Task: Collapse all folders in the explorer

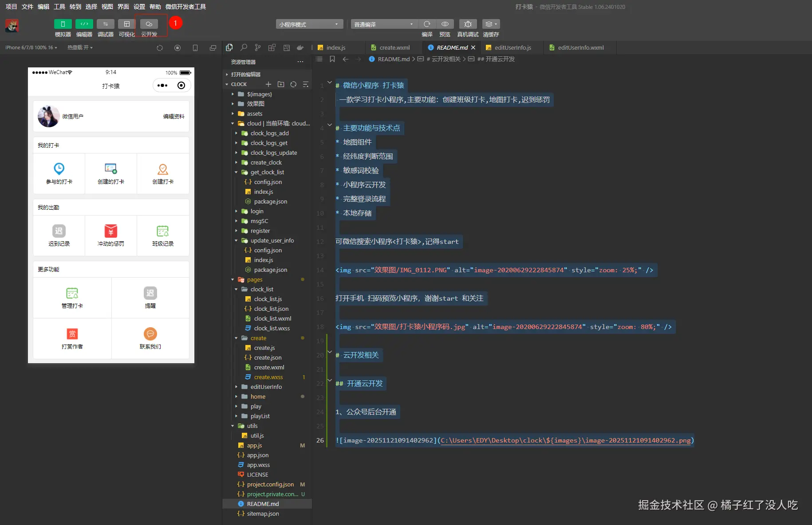Action: coord(306,84)
